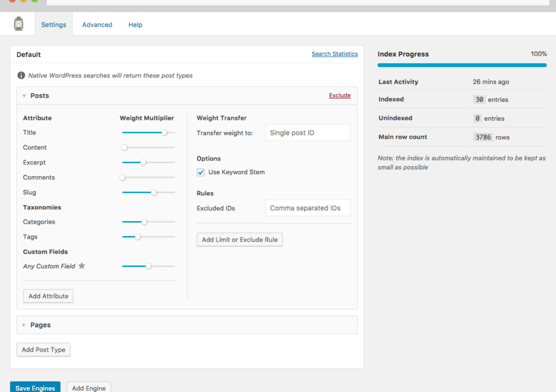Click the Content weight slider handle
This screenshot has height=392, width=556.
click(x=124, y=148)
